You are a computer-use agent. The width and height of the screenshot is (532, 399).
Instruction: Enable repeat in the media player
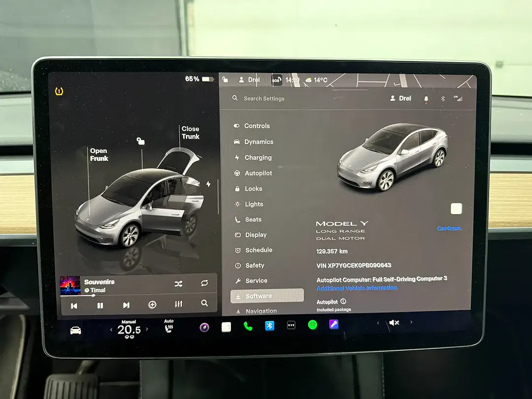click(204, 283)
